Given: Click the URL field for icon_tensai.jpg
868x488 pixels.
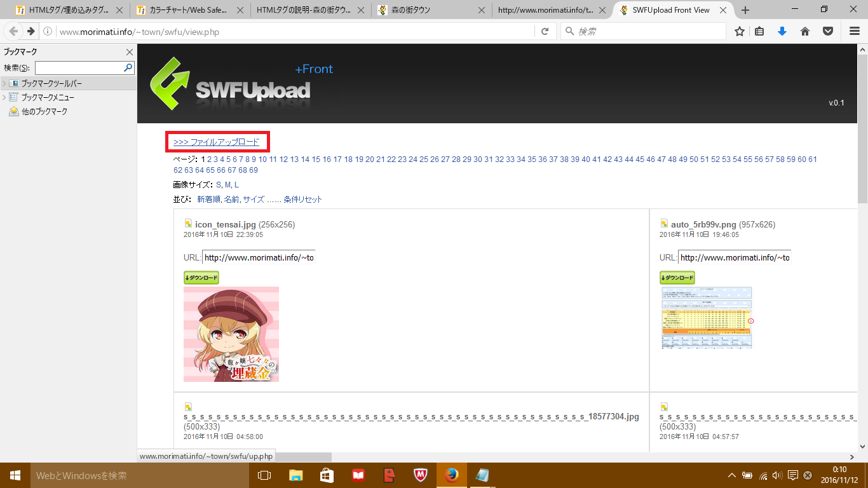Looking at the screenshot, I should point(259,257).
